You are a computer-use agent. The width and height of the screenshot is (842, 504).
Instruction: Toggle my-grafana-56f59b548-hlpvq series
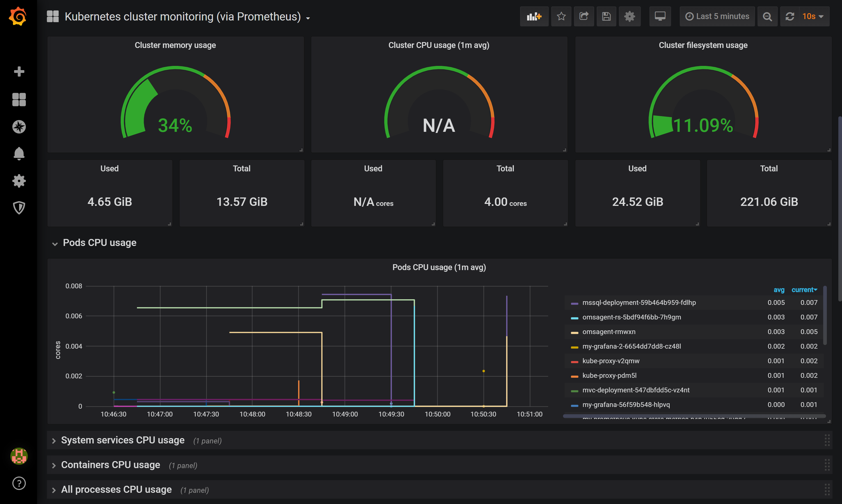click(x=626, y=405)
